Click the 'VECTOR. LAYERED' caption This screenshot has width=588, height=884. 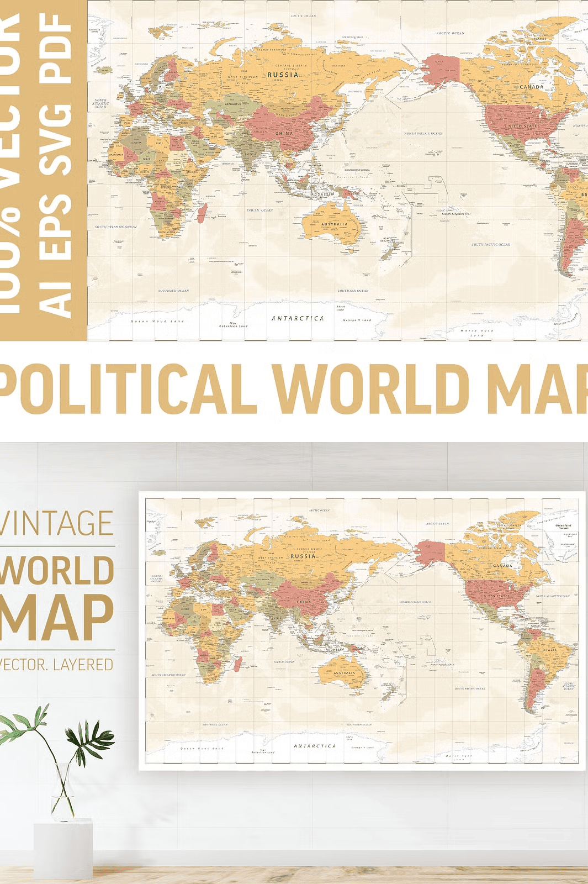coord(56,664)
